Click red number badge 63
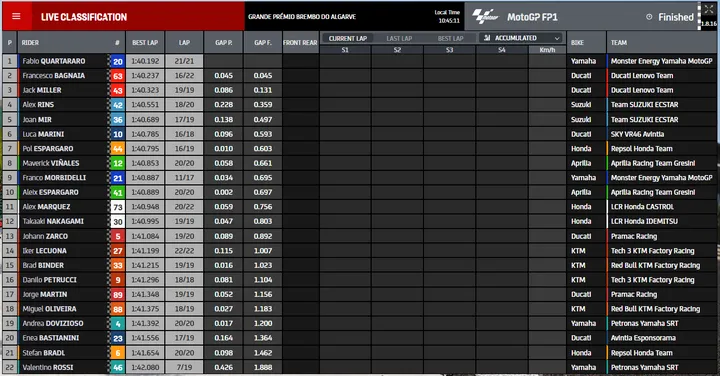Viewport: 720px width, 376px height. click(x=118, y=76)
